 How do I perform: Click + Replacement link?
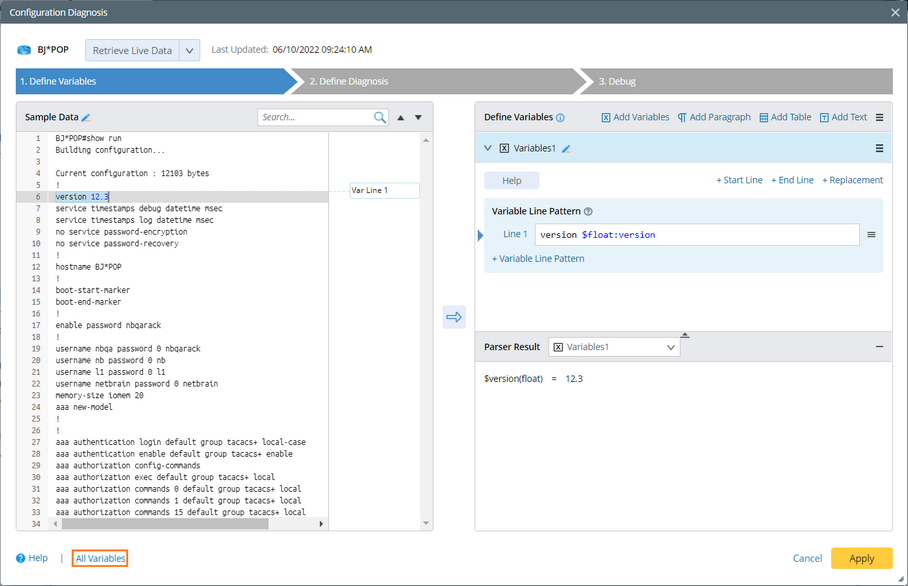click(x=852, y=180)
